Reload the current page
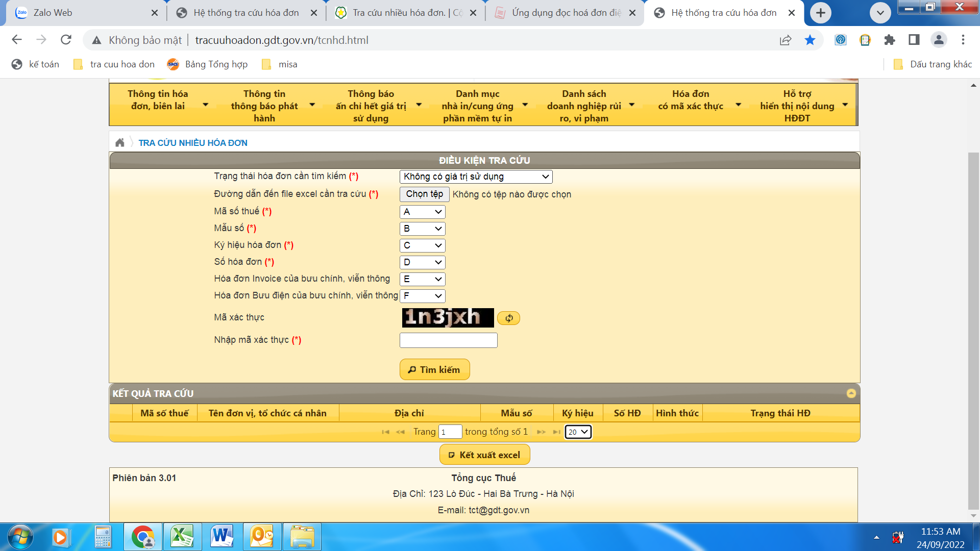980x551 pixels. tap(66, 40)
